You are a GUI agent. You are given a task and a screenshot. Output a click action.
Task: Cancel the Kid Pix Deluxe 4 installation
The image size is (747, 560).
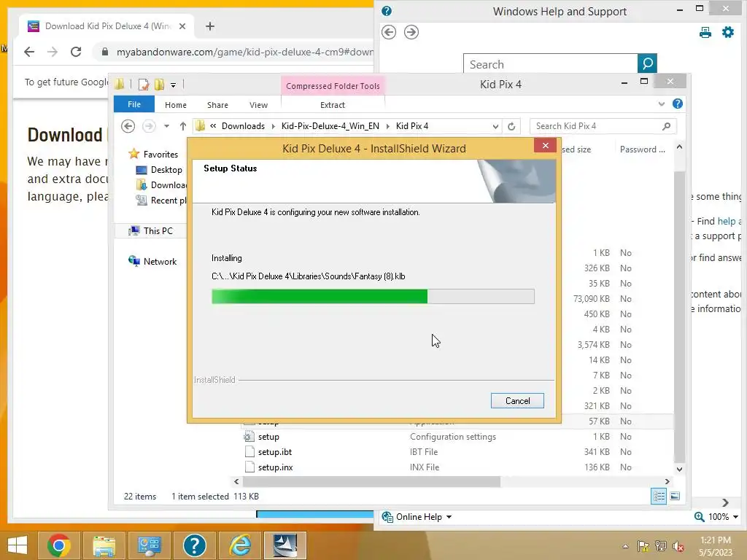point(517,400)
